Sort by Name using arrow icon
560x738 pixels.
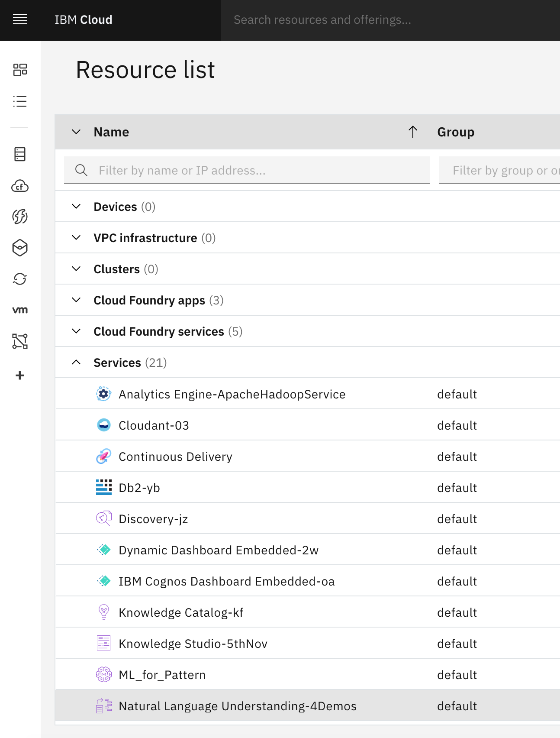413,132
